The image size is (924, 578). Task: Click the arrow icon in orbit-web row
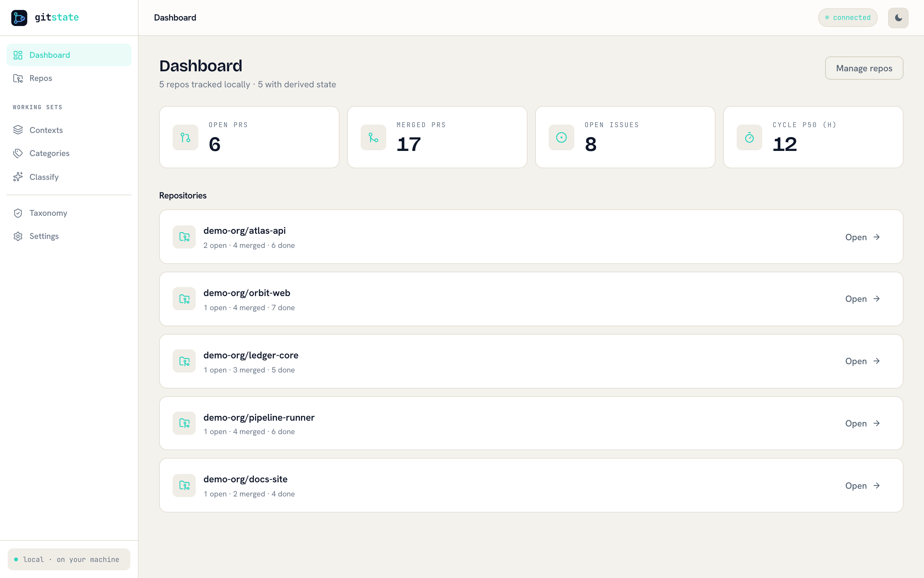877,299
